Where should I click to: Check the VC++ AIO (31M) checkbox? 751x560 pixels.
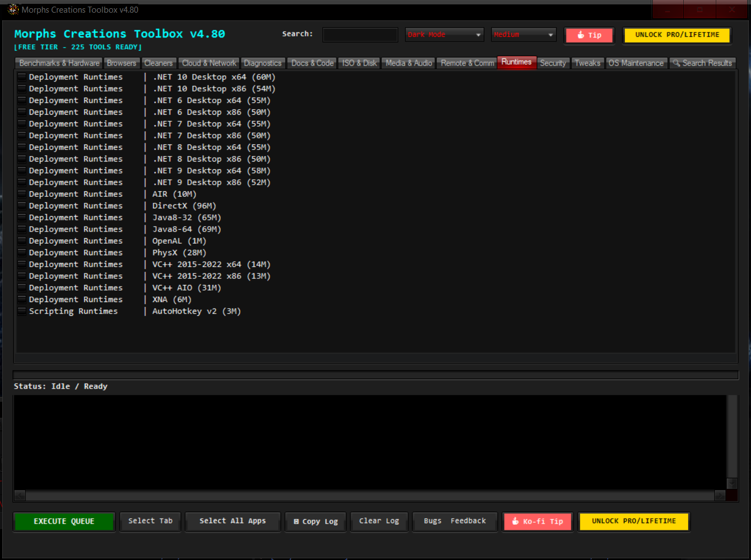tap(22, 288)
